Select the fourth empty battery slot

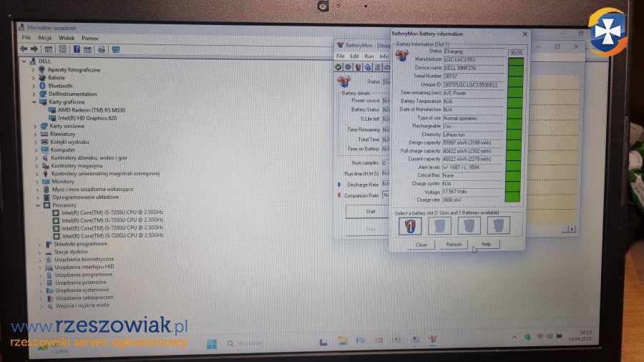click(x=498, y=226)
